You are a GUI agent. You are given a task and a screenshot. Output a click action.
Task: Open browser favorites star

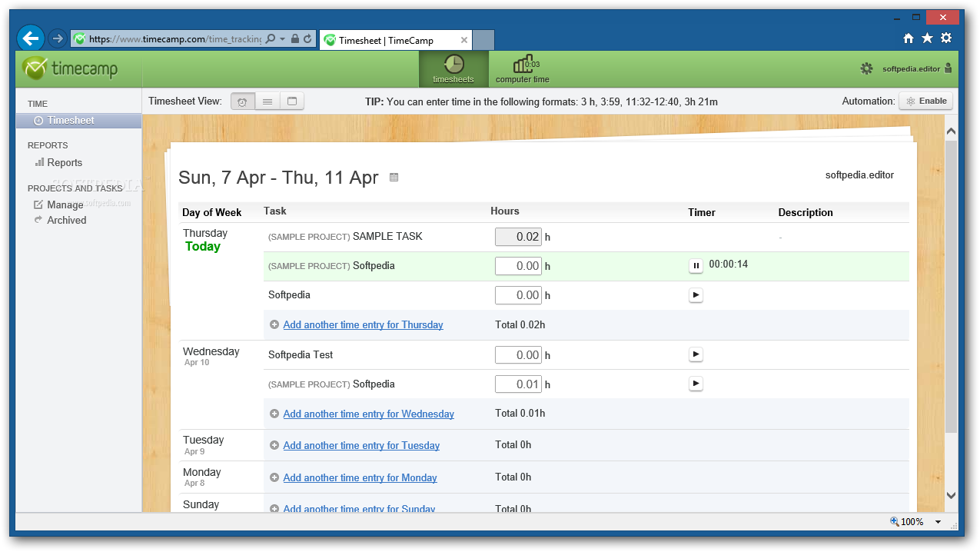(x=927, y=38)
